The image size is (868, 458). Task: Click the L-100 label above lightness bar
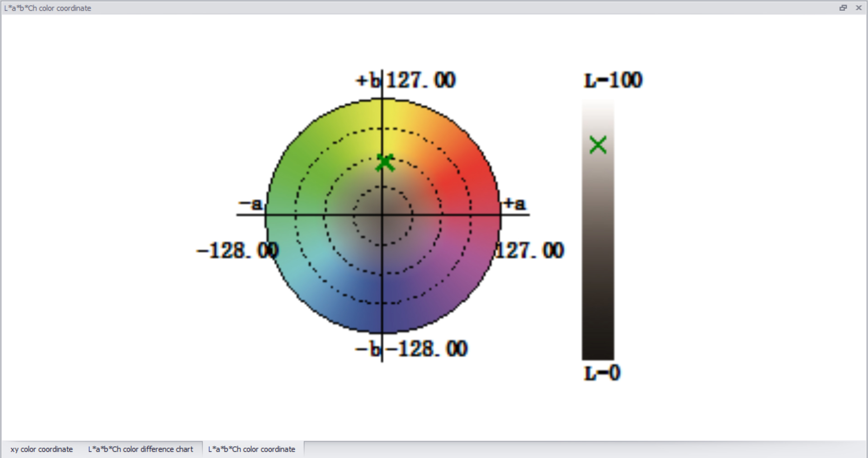(x=613, y=80)
